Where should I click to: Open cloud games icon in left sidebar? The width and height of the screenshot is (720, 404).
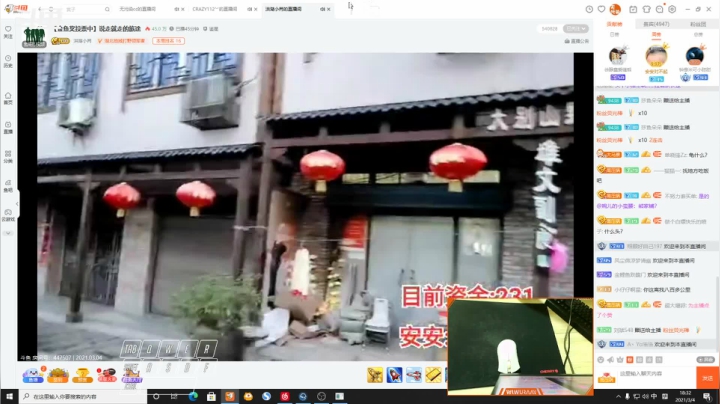8,215
